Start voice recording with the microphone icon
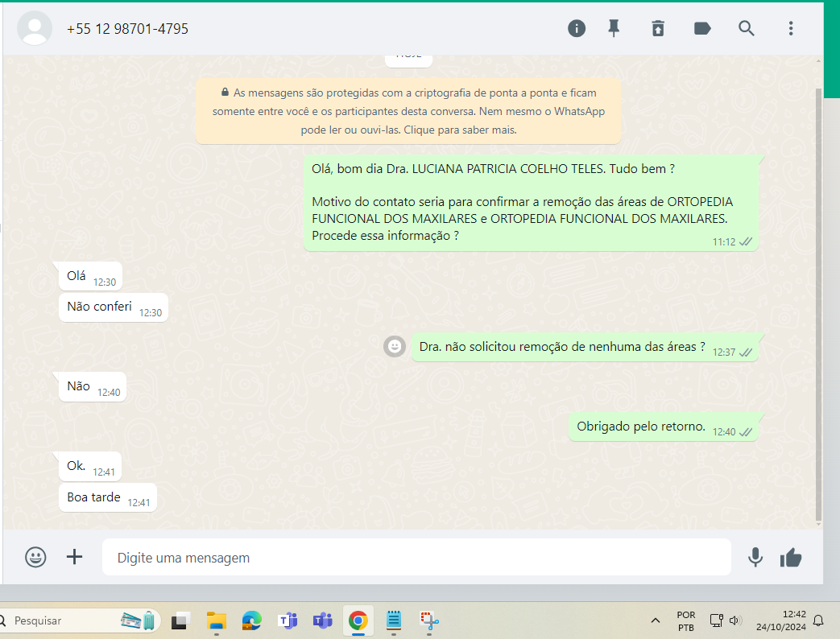The image size is (840, 639). tap(755, 557)
